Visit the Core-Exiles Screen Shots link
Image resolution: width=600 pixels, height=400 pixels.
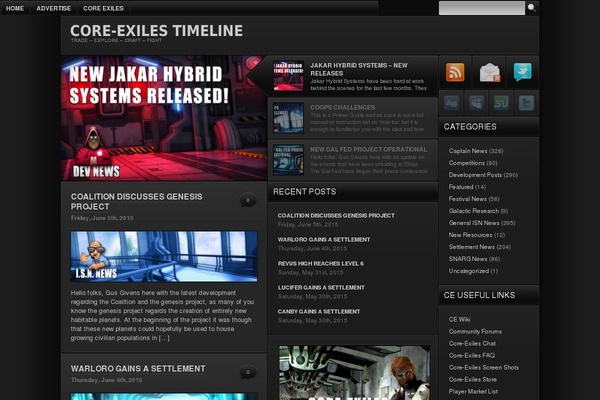484,367
